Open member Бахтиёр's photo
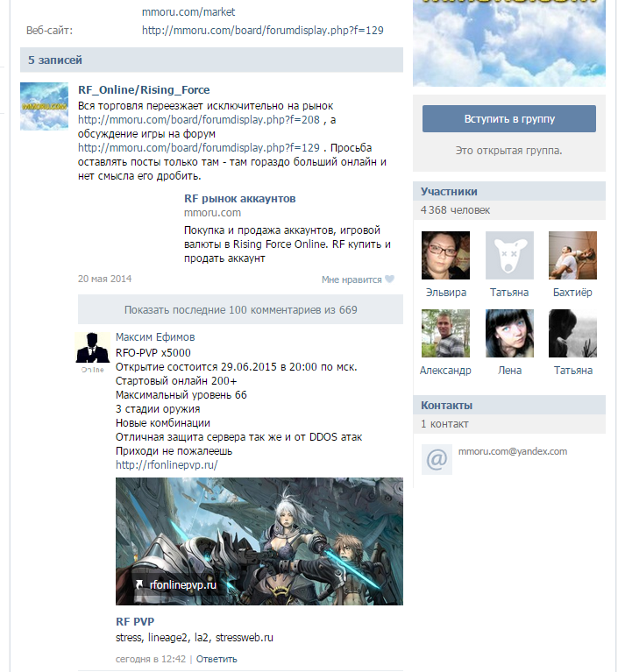The width and height of the screenshot is (625, 672). pos(572,256)
